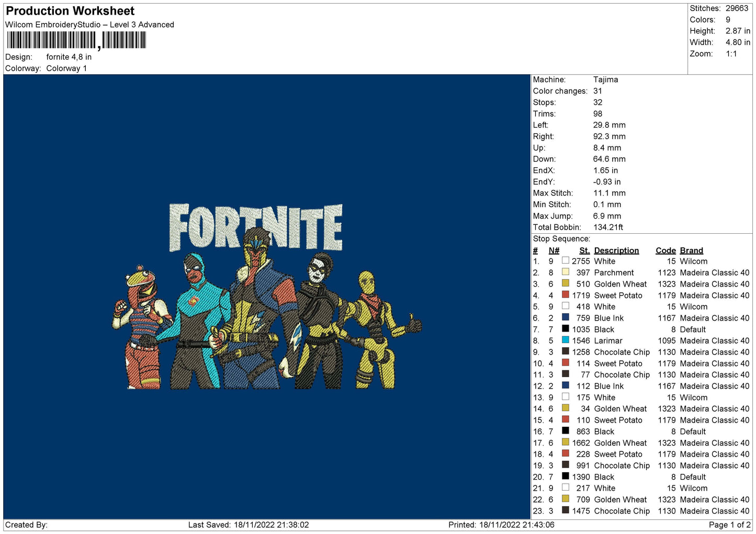
Task: Click the red fish-head character in the design
Action: point(141,327)
